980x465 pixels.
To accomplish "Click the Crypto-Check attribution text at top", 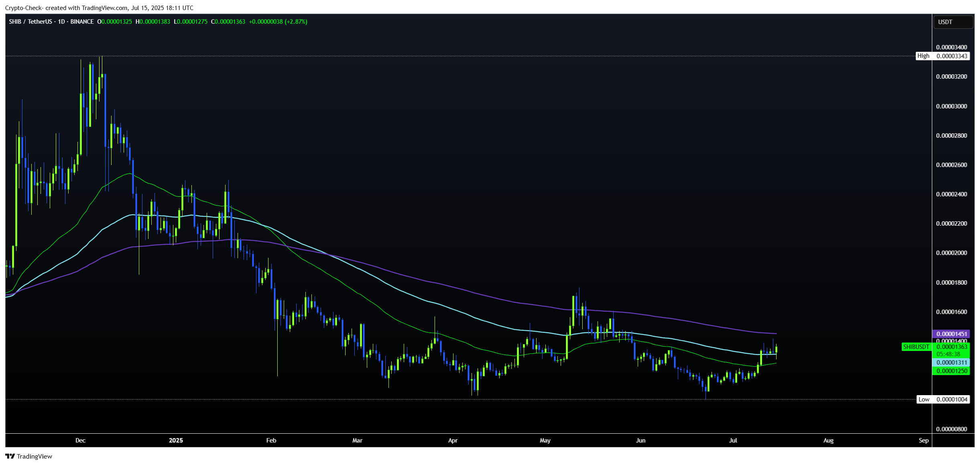I will click(x=99, y=8).
